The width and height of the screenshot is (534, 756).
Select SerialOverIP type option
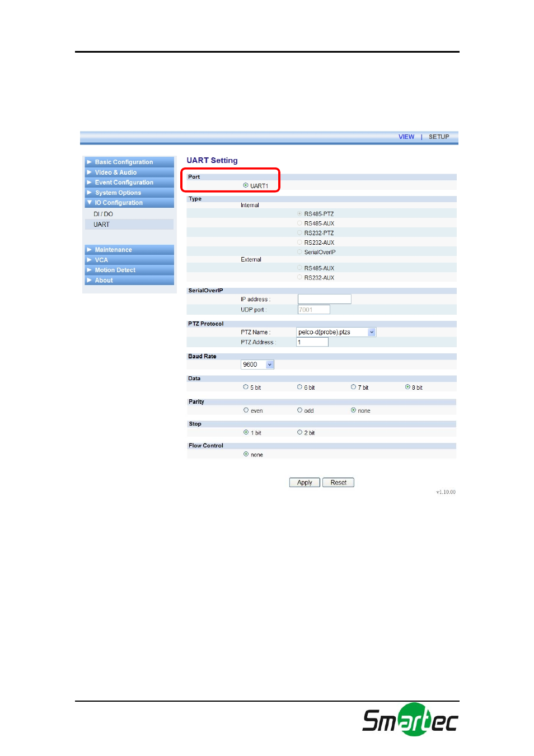[299, 252]
